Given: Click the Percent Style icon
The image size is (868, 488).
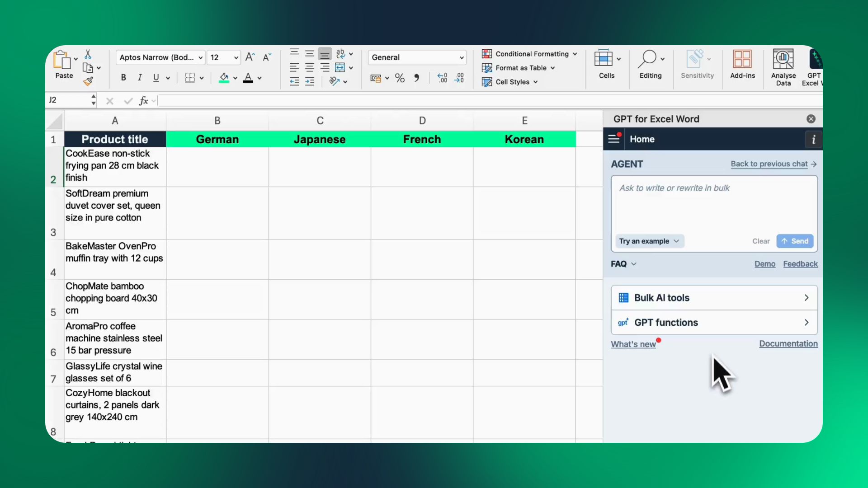Looking at the screenshot, I should [400, 78].
